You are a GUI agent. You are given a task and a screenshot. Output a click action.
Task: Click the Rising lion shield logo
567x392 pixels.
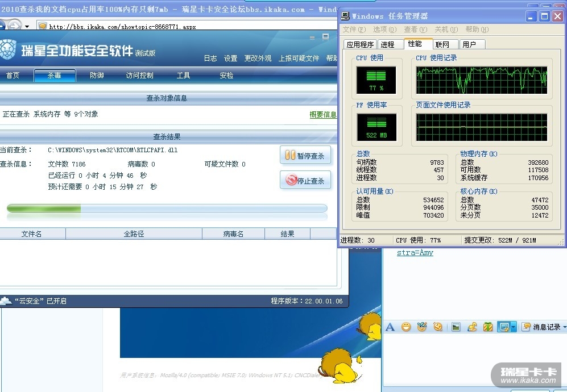(7, 49)
